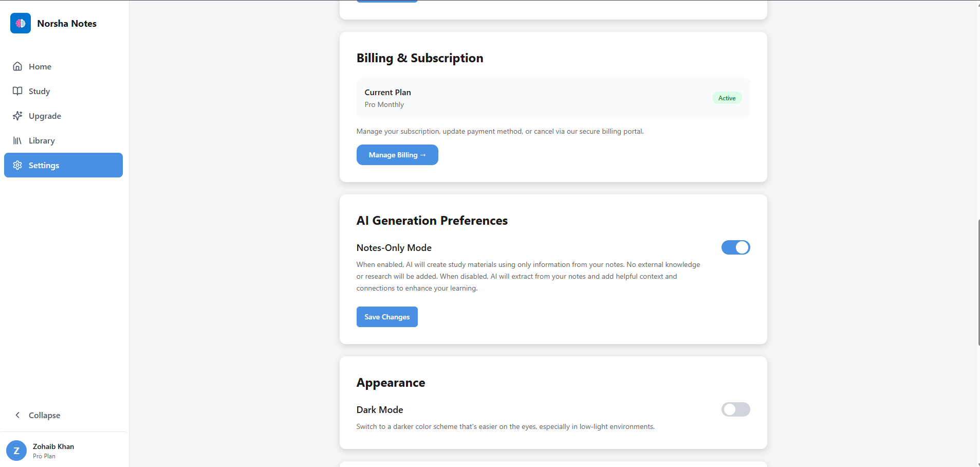Click the Study book icon
The width and height of the screenshot is (980, 467).
pyautogui.click(x=17, y=91)
